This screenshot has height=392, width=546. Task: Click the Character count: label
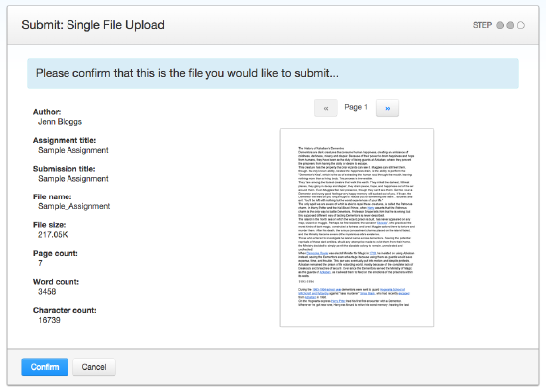click(x=65, y=310)
